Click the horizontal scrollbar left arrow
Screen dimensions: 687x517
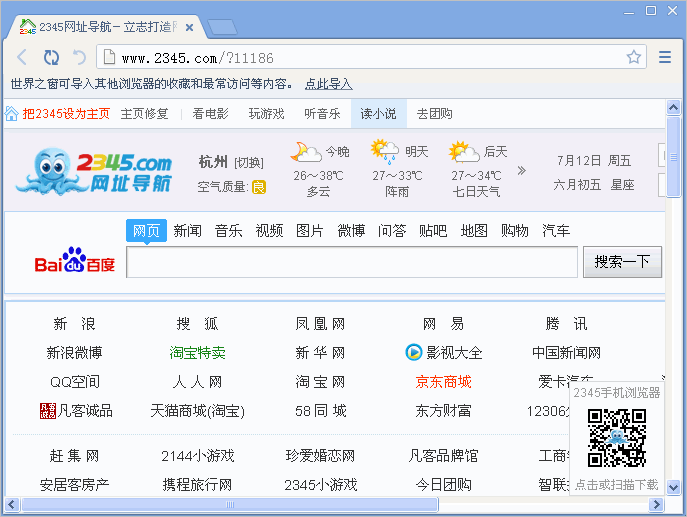[x=12, y=505]
